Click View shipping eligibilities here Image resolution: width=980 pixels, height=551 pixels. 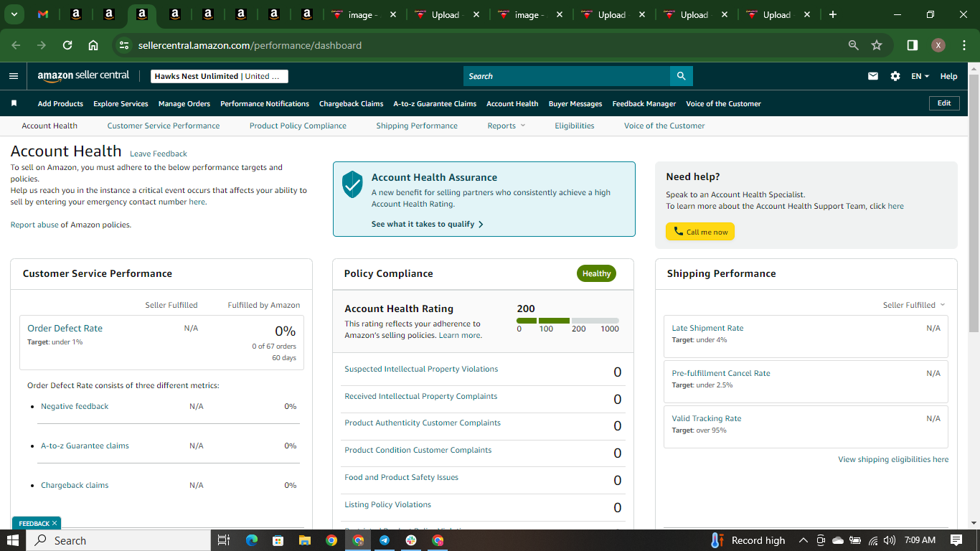click(893, 459)
